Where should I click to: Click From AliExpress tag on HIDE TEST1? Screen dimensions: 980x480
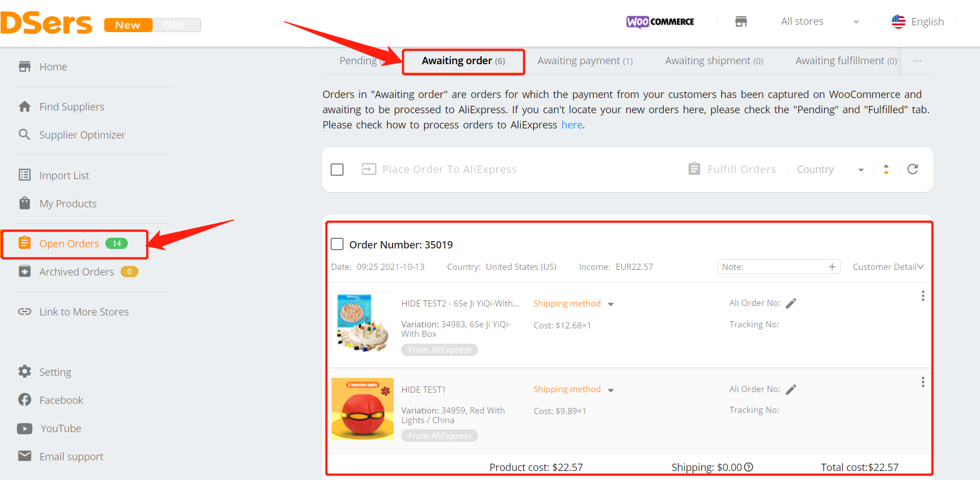[439, 435]
